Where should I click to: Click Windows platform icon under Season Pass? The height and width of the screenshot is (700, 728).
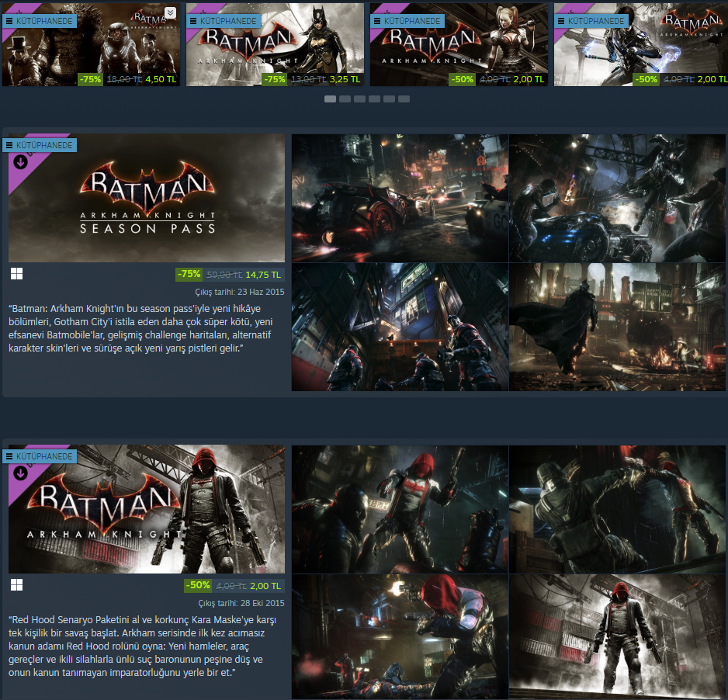tap(17, 274)
